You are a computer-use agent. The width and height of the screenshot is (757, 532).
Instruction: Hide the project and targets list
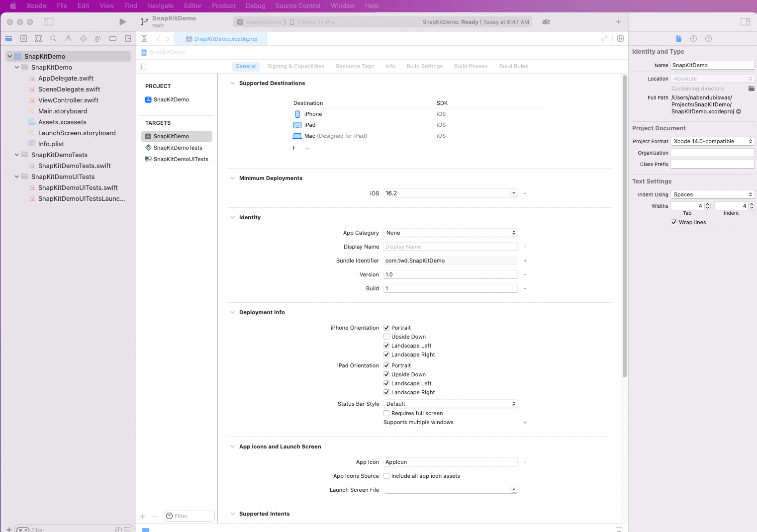pyautogui.click(x=143, y=67)
